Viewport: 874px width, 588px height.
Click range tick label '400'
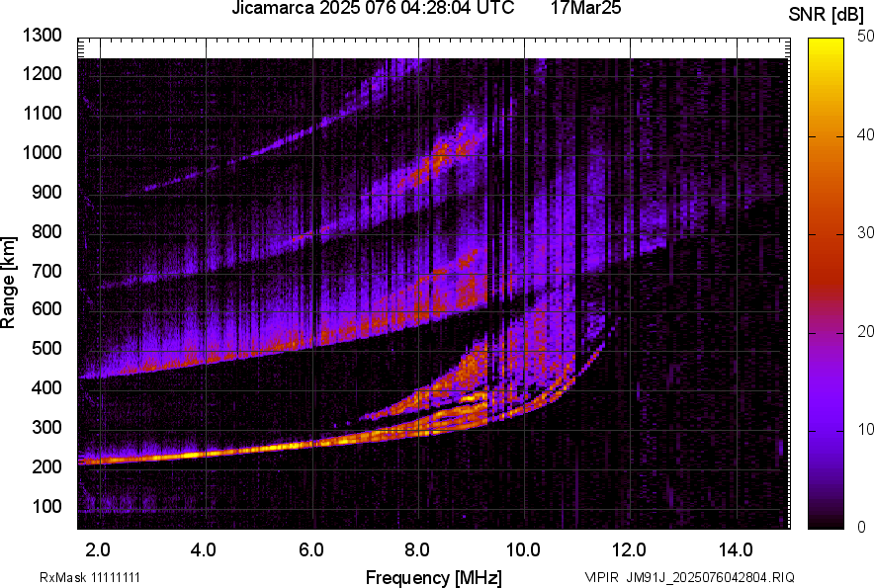tap(46, 387)
